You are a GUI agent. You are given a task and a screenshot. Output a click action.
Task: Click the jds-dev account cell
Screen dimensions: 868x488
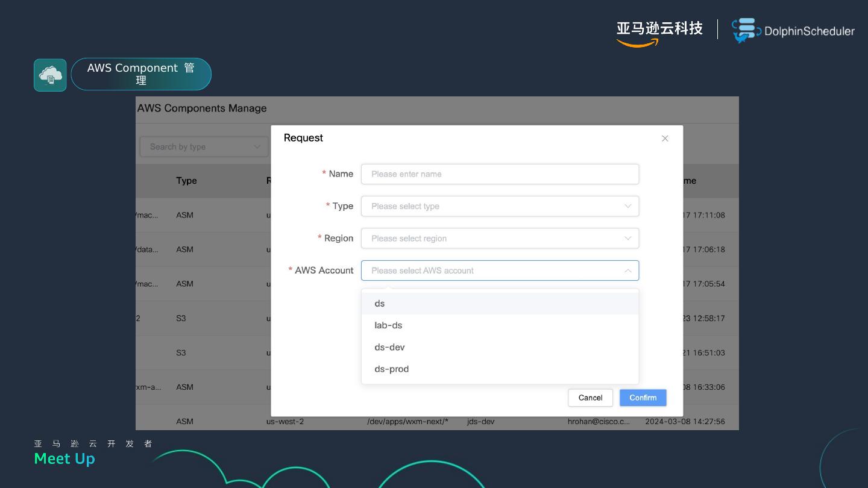click(480, 422)
